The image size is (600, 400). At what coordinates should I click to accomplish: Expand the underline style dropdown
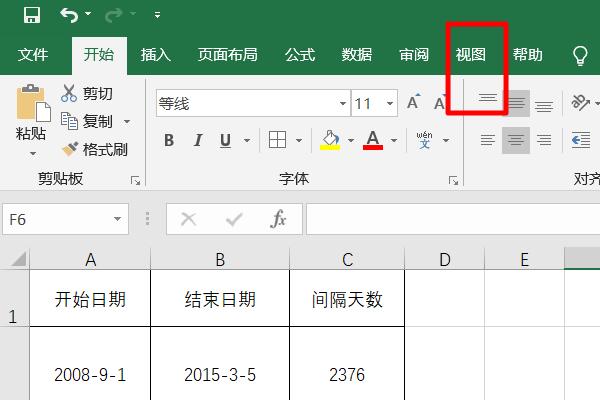[247, 140]
